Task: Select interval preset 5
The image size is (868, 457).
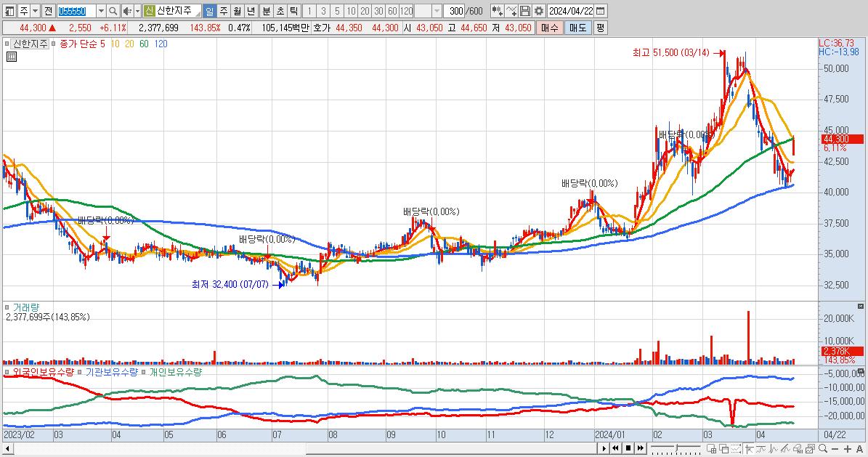Action: coord(337,10)
